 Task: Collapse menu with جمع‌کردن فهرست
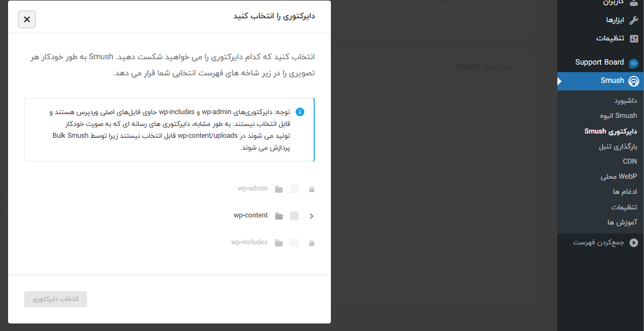599,243
